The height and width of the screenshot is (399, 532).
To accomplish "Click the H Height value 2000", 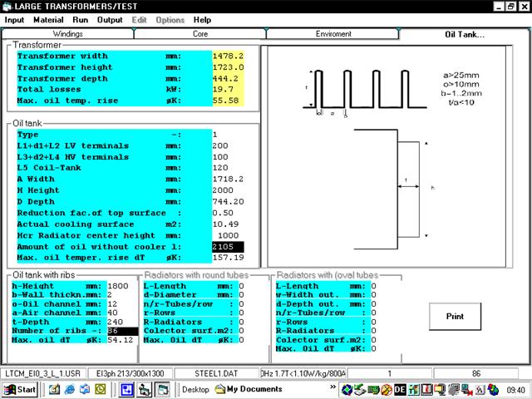I will pos(228,190).
